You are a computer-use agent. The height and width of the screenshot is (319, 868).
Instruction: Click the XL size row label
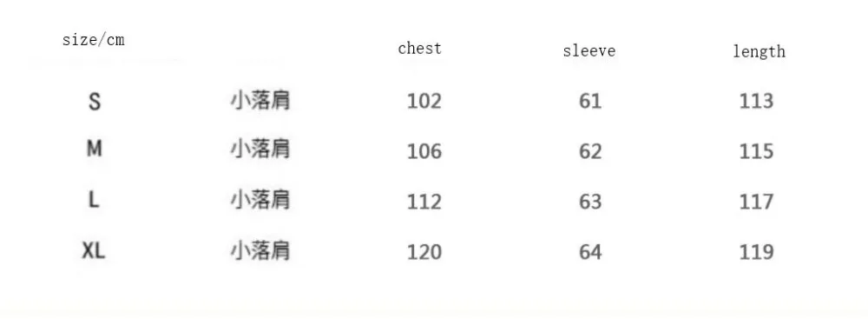click(x=94, y=250)
